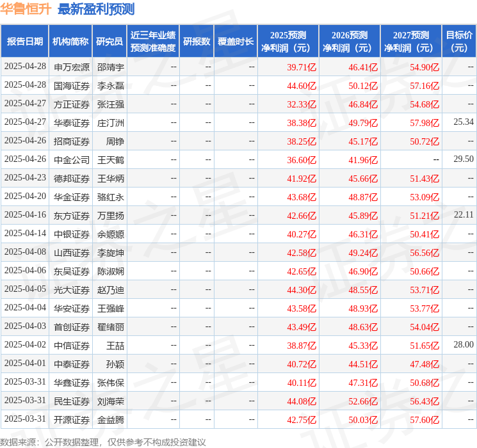Viewport: 477px width, 448px height.
Task: Click target price 25.34
Action: coord(464,122)
